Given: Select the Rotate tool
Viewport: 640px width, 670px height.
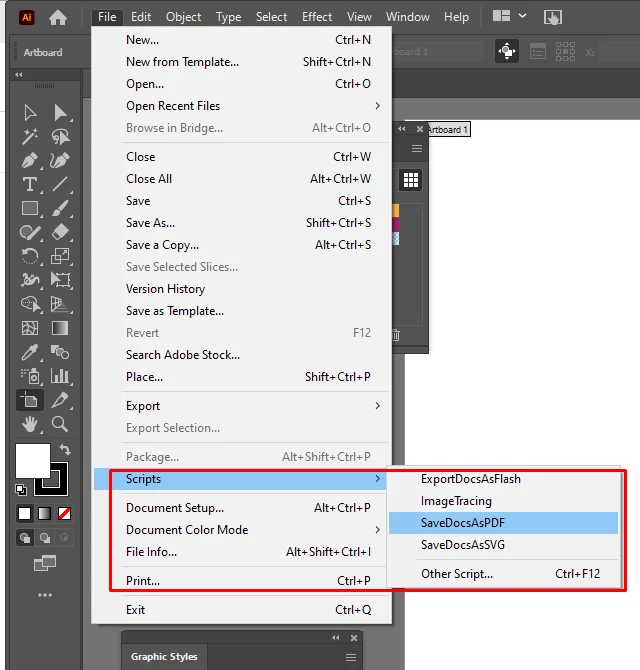Looking at the screenshot, I should click(x=30, y=256).
